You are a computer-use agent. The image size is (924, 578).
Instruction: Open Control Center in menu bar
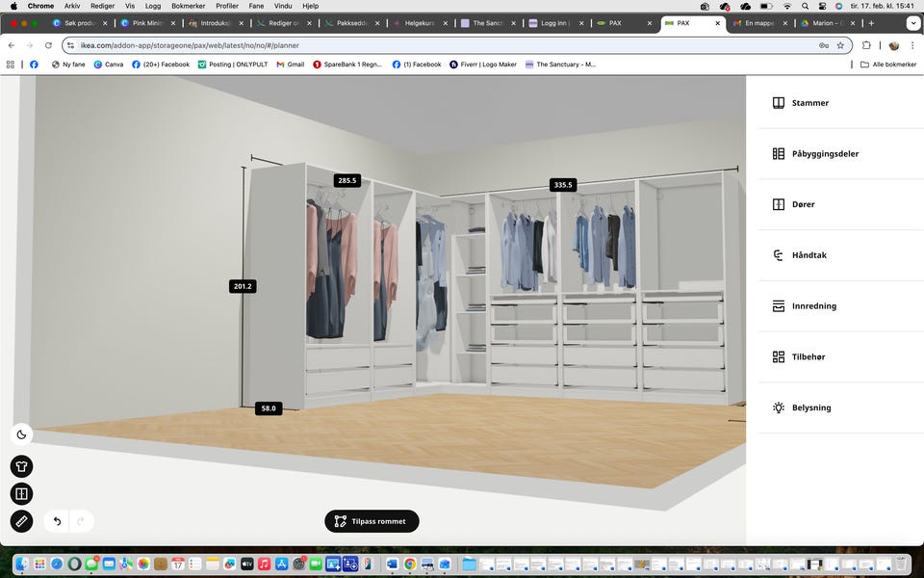click(822, 6)
